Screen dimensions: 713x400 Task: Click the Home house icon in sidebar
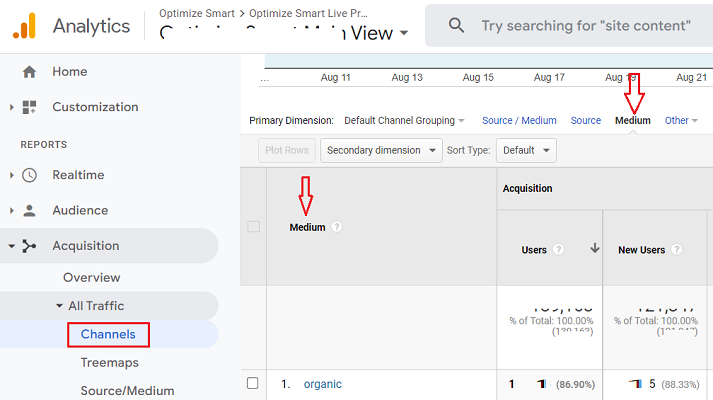pos(29,72)
